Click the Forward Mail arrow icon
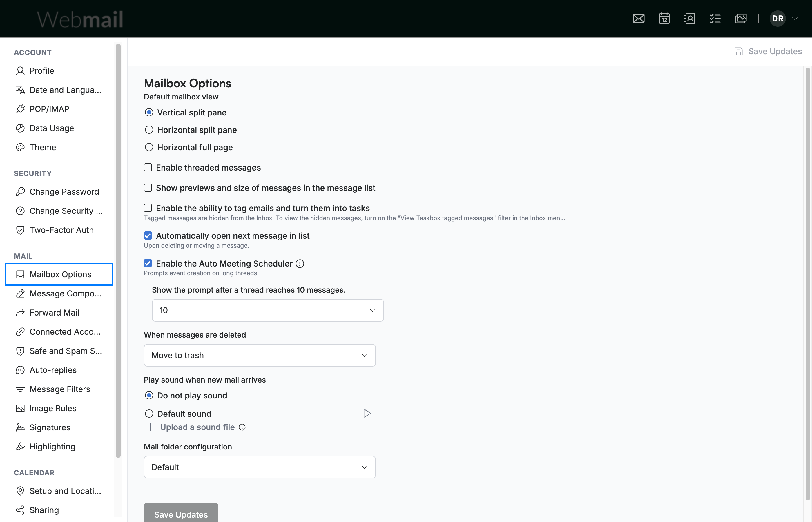 (20, 313)
